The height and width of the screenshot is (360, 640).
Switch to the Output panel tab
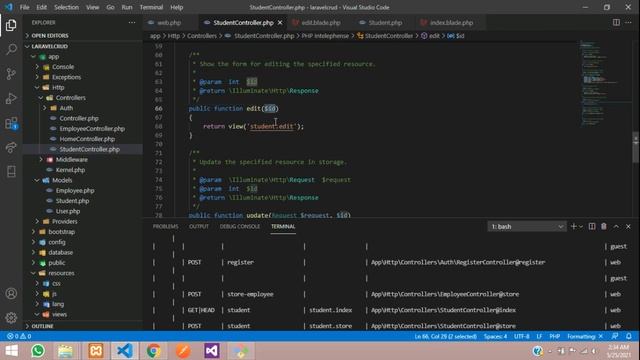click(x=199, y=227)
